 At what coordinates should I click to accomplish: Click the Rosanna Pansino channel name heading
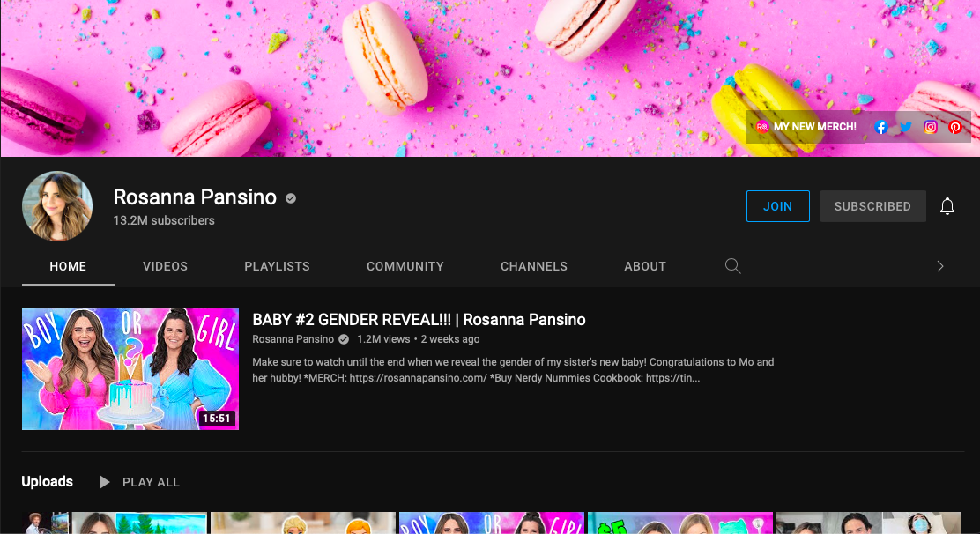click(195, 197)
